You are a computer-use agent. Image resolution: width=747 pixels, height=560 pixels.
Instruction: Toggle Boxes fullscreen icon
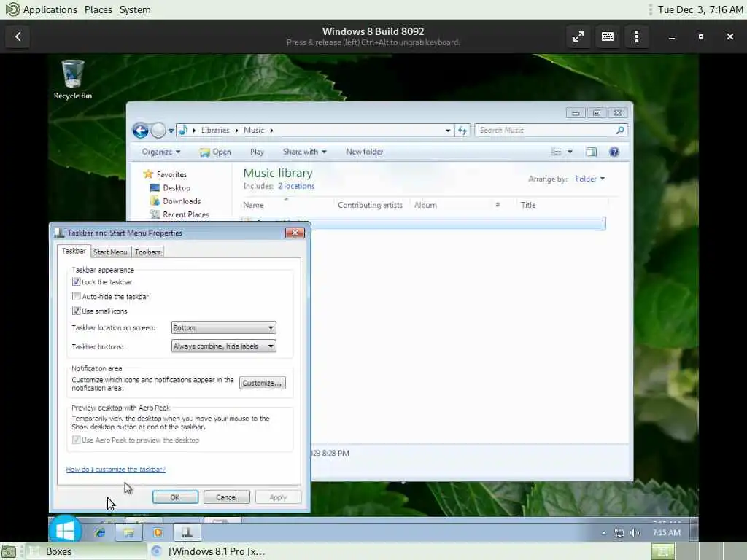[x=578, y=36]
